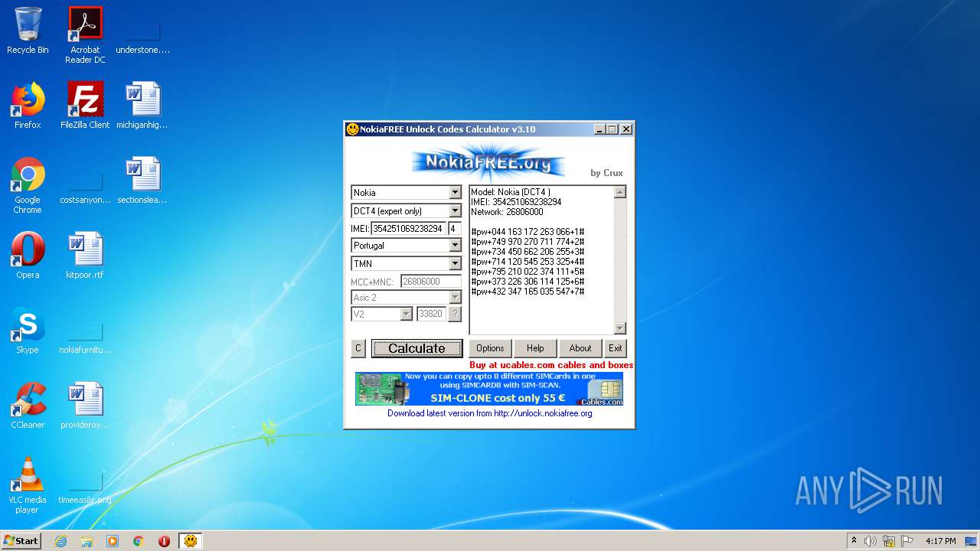Select code line ending +7#
This screenshot has width=980, height=551.
pos(528,292)
